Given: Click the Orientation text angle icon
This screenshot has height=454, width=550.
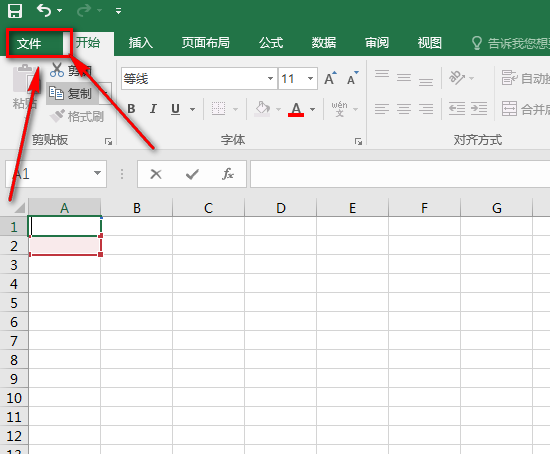Looking at the screenshot, I should 457,78.
